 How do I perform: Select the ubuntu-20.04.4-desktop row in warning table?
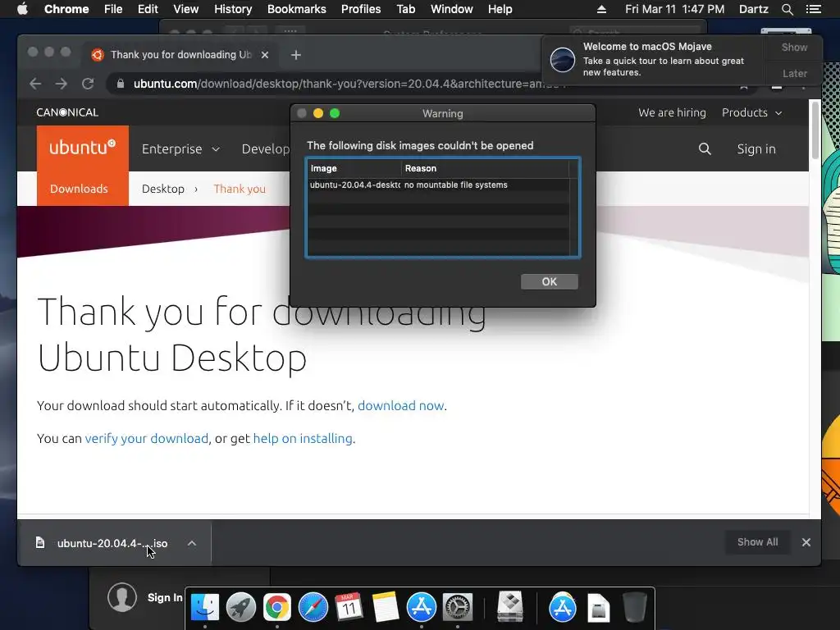(x=439, y=185)
